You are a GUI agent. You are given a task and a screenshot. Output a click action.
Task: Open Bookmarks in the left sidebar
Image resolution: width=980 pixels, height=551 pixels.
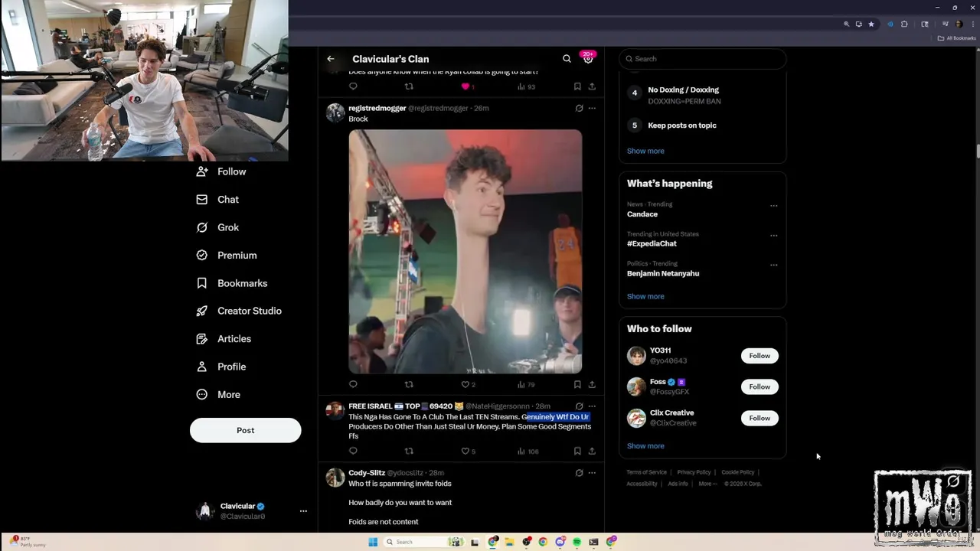pyautogui.click(x=232, y=283)
